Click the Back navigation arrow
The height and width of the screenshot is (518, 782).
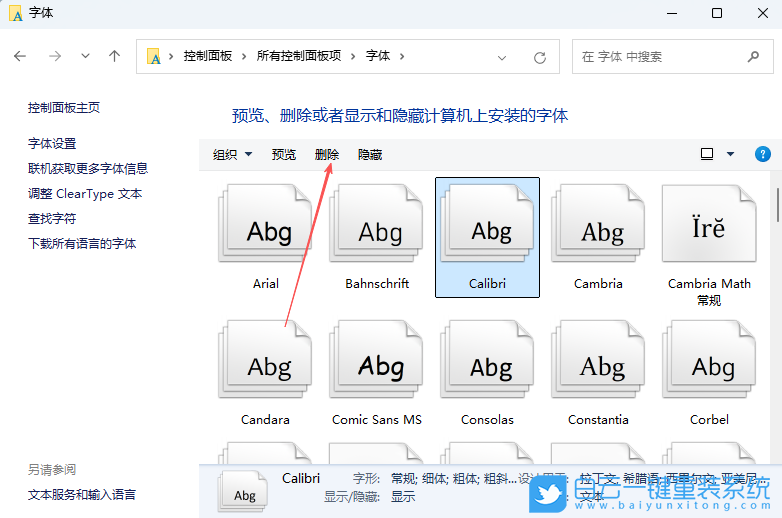coord(20,56)
